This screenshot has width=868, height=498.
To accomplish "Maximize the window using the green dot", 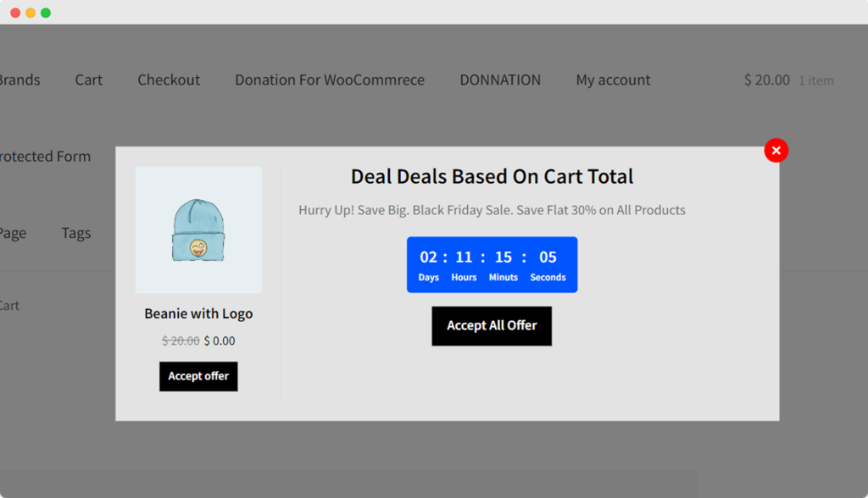I will pos(46,13).
